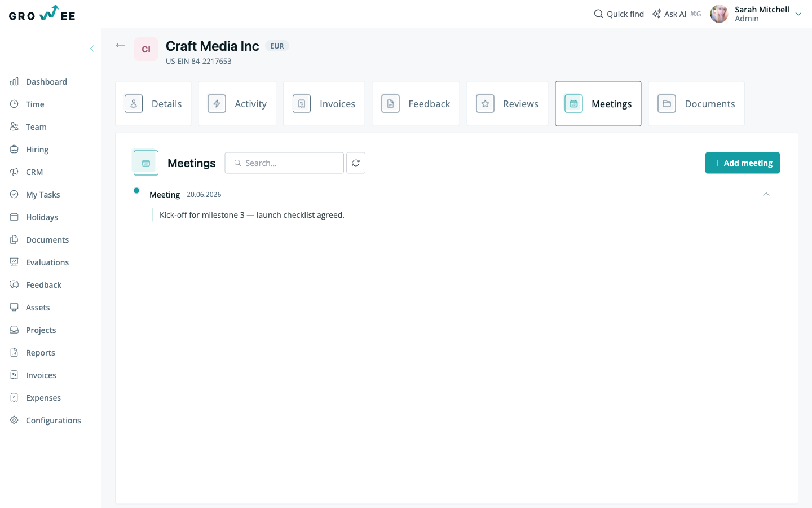Click the Evaluations chart icon
812x508 pixels.
tap(14, 262)
